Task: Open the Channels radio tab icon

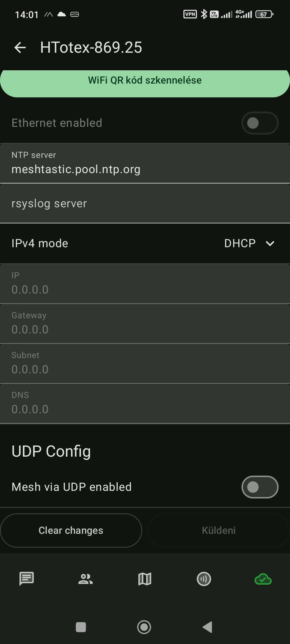Action: 204,579
